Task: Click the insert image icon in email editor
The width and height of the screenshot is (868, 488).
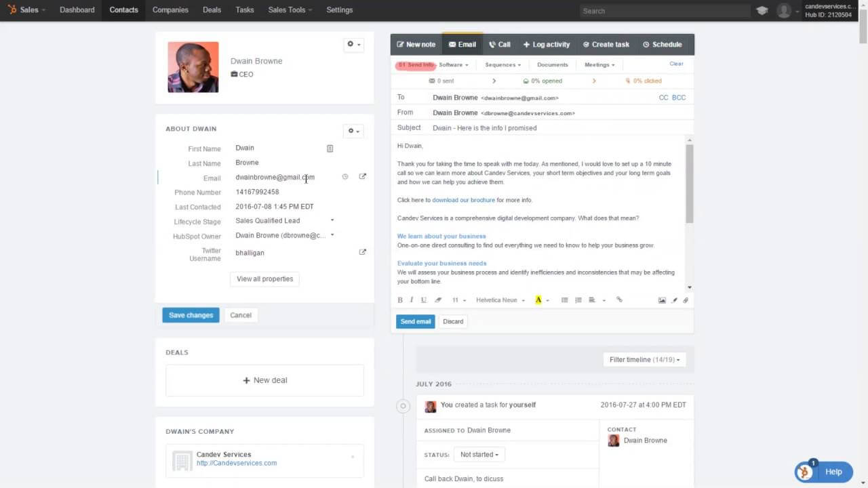Action: coord(662,300)
